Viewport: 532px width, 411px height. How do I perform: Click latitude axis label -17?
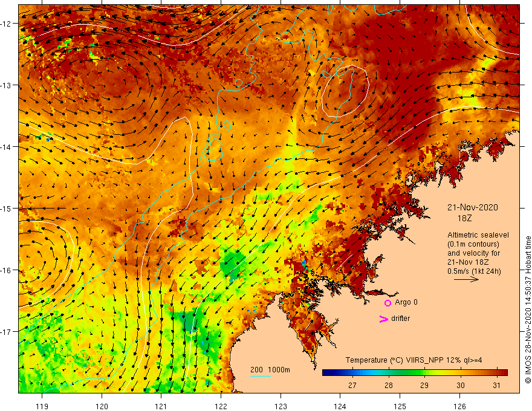tap(6, 332)
